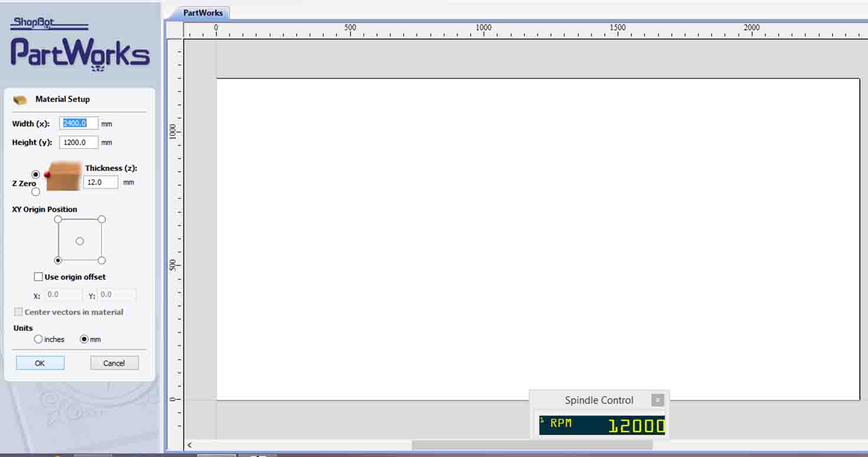
Task: Select Z Zero at material top
Action: click(36, 175)
